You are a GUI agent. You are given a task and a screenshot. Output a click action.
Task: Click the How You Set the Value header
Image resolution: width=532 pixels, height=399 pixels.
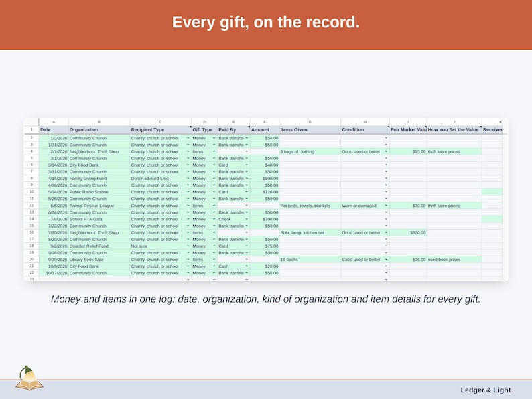[454, 129]
